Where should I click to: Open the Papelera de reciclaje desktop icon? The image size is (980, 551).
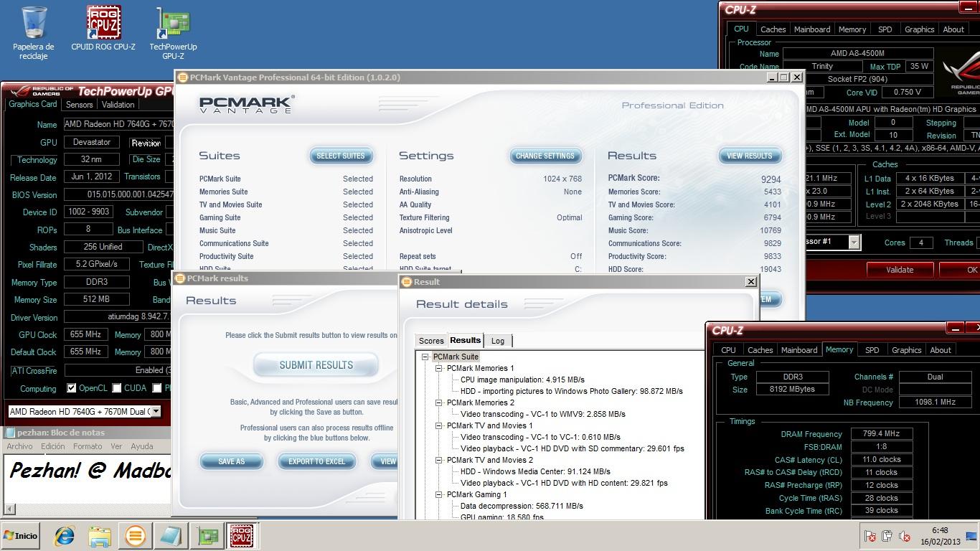[33, 33]
